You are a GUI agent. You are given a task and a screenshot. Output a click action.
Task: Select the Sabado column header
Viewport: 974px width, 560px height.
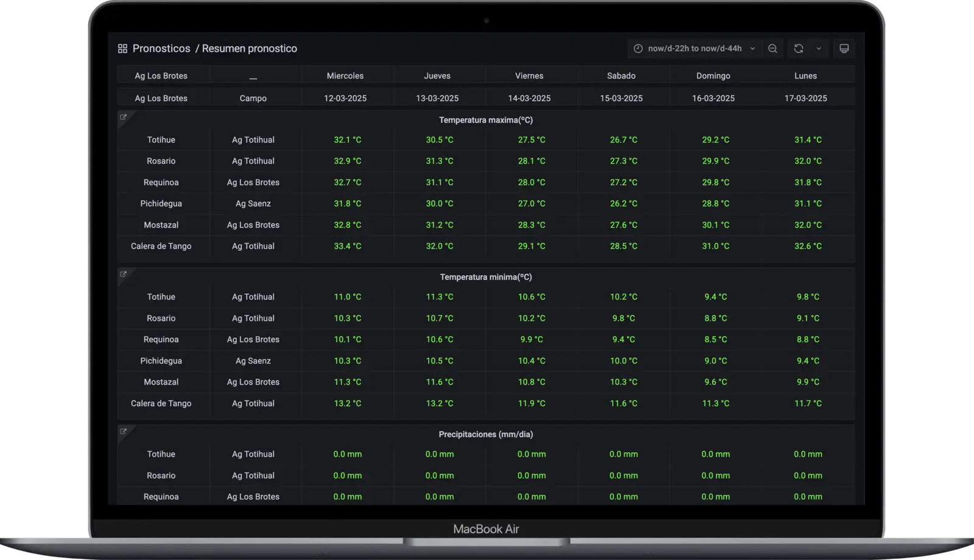click(621, 76)
